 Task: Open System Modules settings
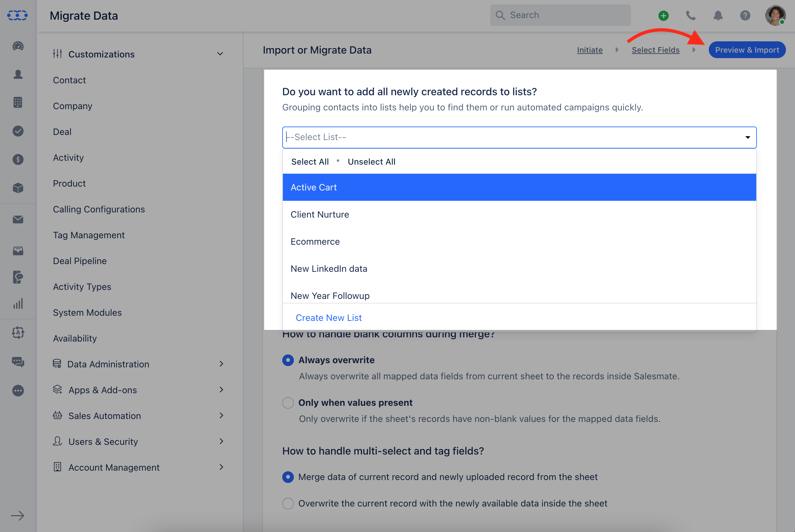click(x=87, y=312)
